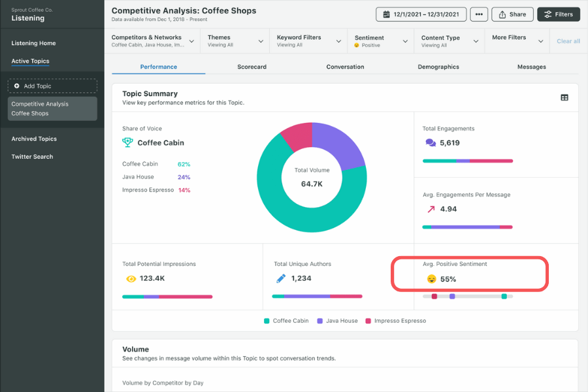Image resolution: width=588 pixels, height=392 pixels.
Task: Expand the Content Type dropdown
Action: point(476,41)
